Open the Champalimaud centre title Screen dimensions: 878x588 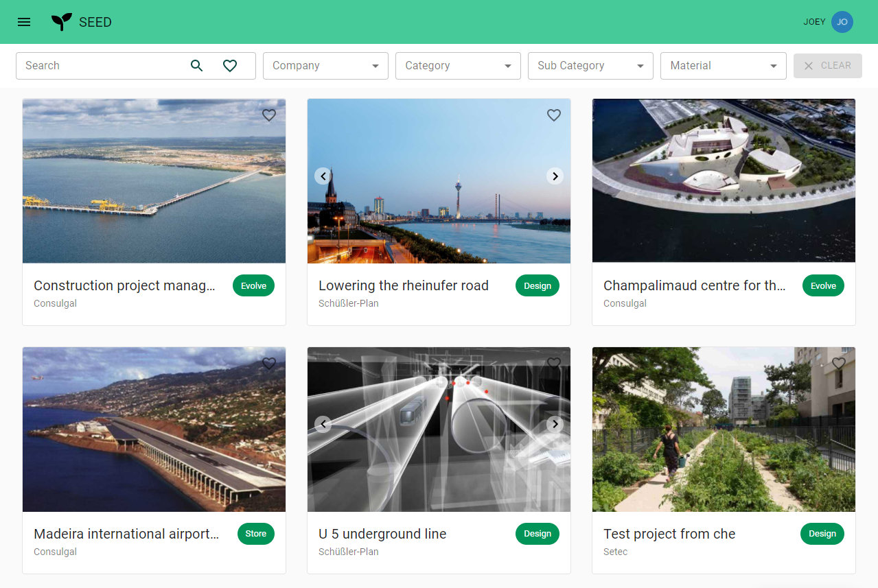pyautogui.click(x=695, y=285)
